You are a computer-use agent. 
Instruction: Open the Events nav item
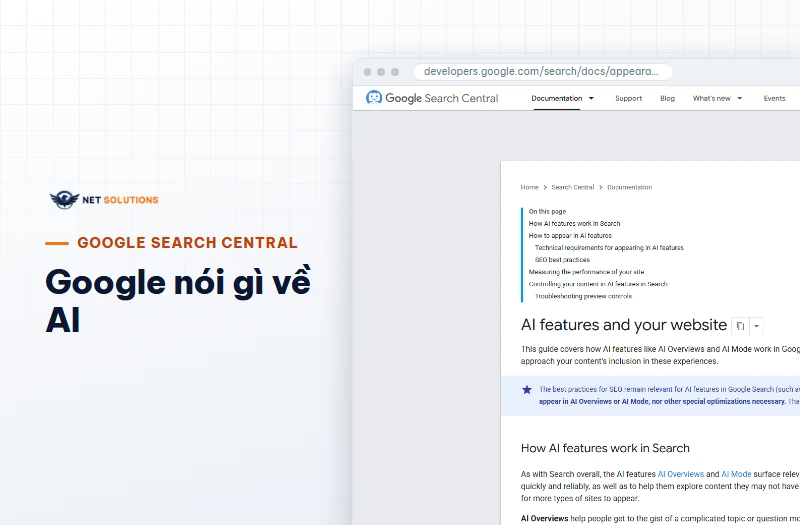[774, 98]
